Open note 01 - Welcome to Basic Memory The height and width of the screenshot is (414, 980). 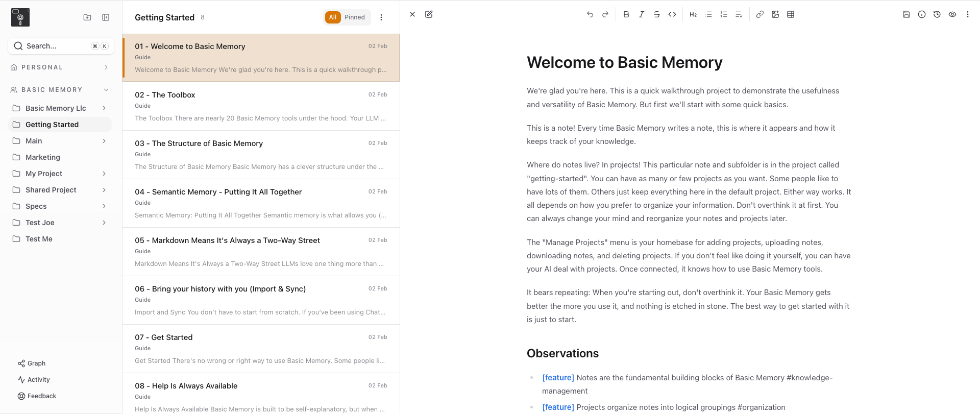[x=261, y=58]
